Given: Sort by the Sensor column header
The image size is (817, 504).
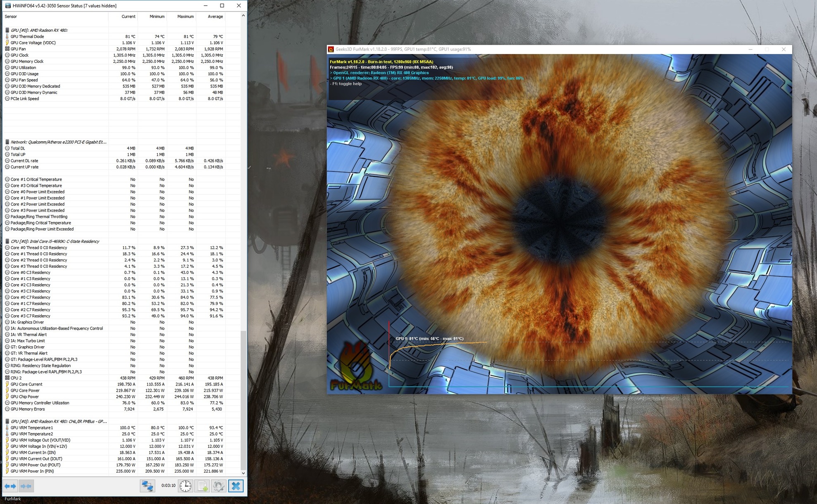Looking at the screenshot, I should click(x=55, y=17).
